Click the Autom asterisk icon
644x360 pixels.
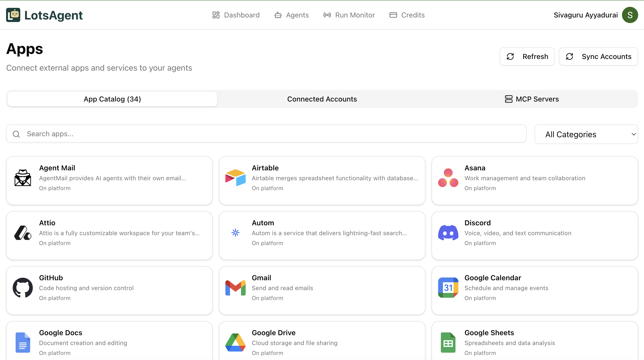click(235, 233)
